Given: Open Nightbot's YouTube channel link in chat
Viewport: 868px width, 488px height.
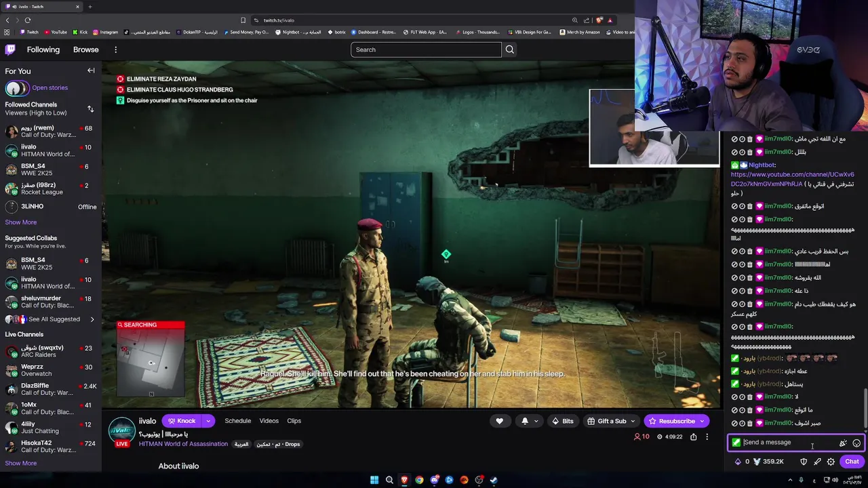Looking at the screenshot, I should pyautogui.click(x=792, y=179).
